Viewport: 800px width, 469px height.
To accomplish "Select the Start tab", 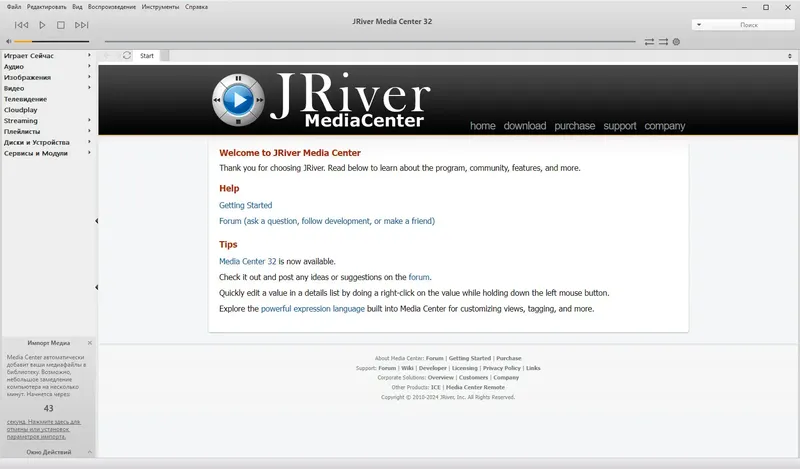I will (x=147, y=56).
